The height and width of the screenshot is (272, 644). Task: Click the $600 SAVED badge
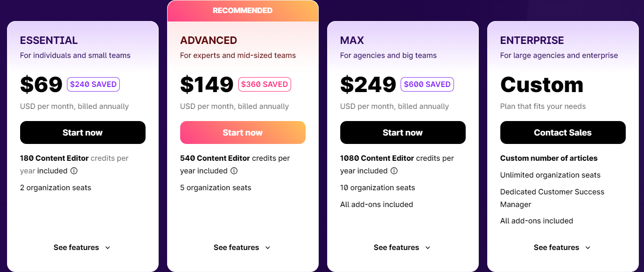click(427, 85)
